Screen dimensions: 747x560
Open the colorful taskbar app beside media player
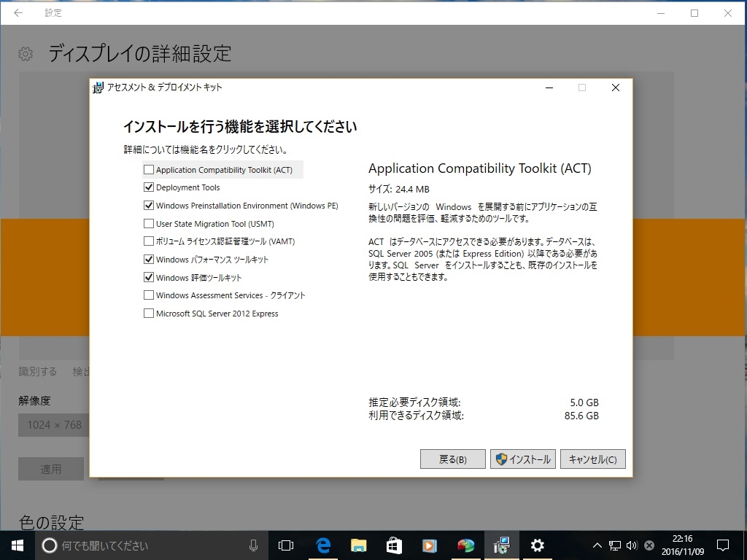click(x=465, y=545)
